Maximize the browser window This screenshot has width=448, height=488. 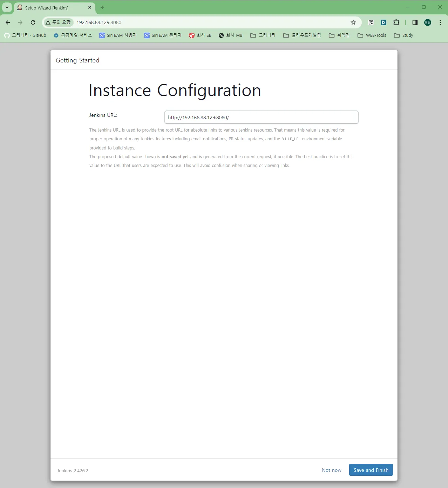[424, 7]
